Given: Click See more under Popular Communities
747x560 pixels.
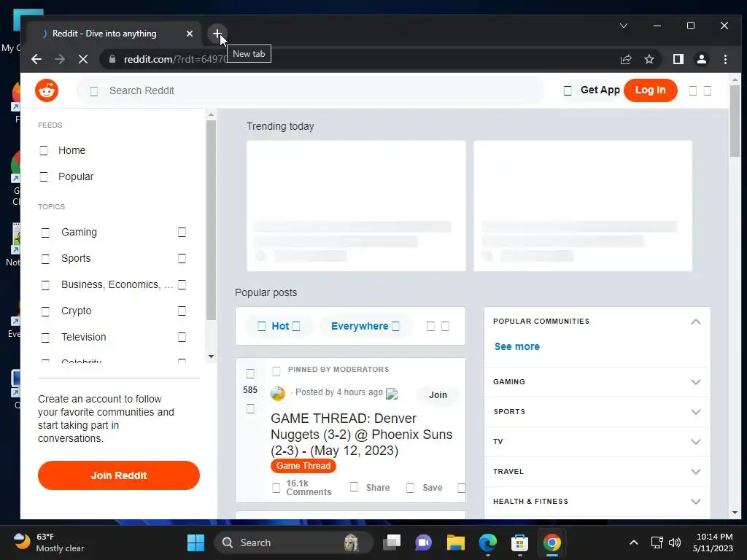Looking at the screenshot, I should click(517, 346).
